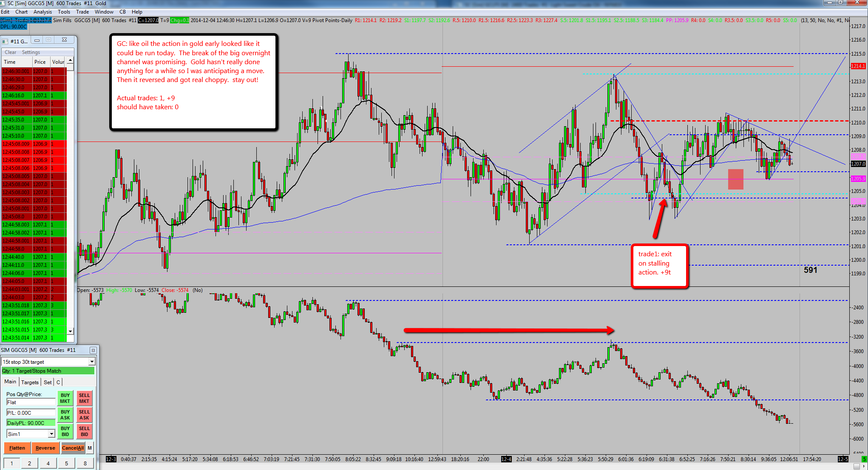Viewport: 868px width, 470px height.
Task: Click the Pos Qty@Price field showing Flat
Action: click(31, 402)
